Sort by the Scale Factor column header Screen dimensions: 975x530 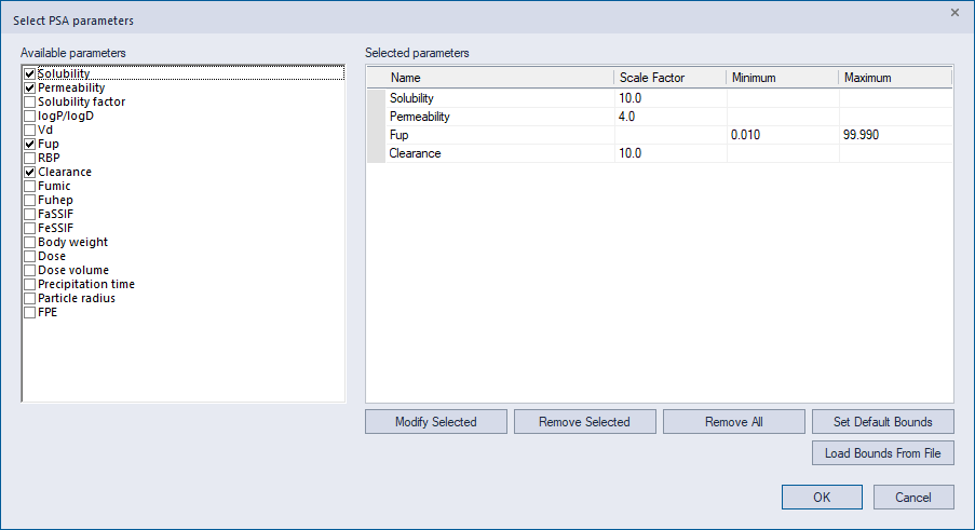click(x=670, y=78)
